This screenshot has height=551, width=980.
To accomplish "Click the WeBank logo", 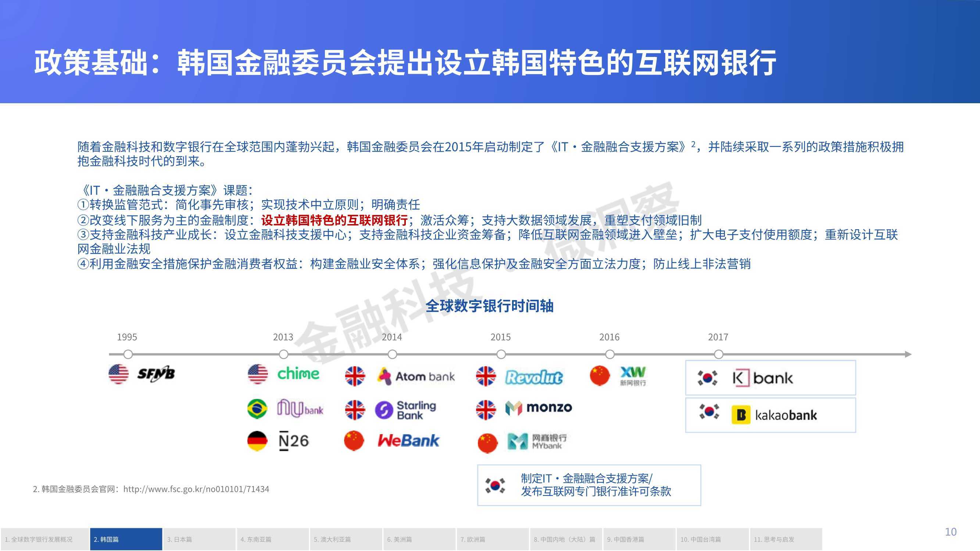I will [x=408, y=441].
